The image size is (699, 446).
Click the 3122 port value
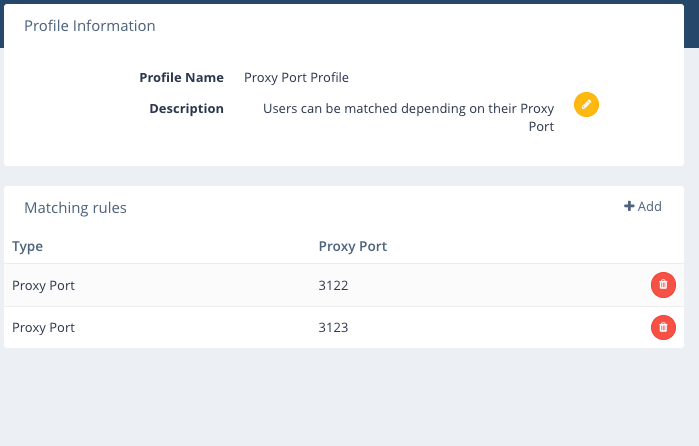pyautogui.click(x=333, y=286)
